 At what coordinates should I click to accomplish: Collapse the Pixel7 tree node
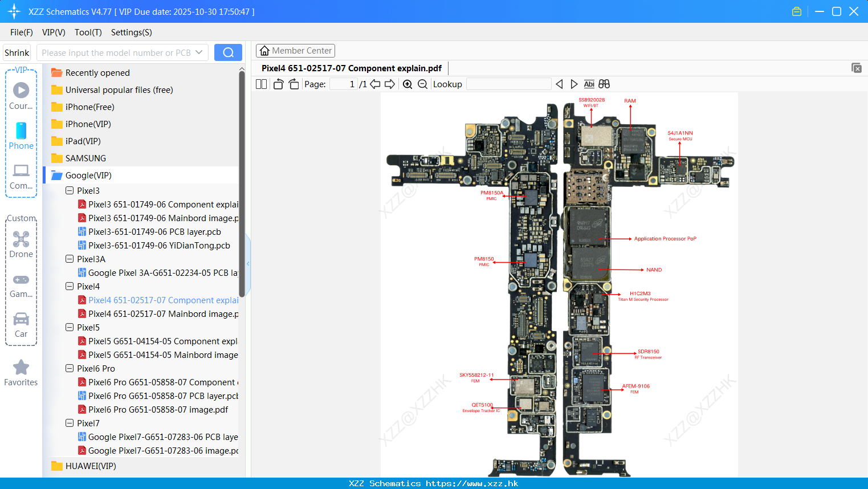coord(70,423)
